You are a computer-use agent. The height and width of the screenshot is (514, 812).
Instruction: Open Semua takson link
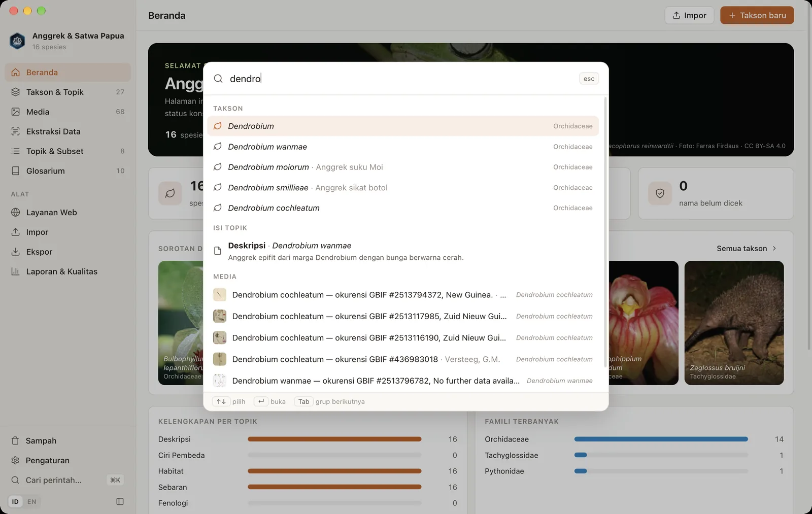[x=747, y=249]
